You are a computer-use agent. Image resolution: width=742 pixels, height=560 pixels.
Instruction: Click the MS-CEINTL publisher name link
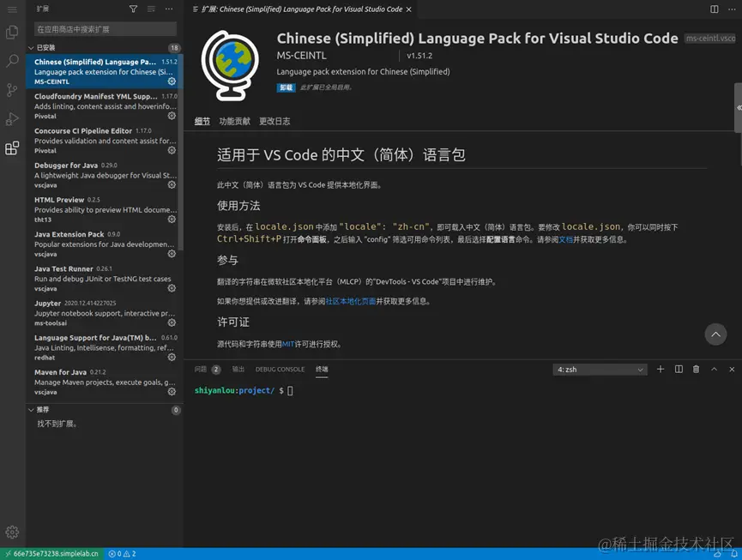point(301,56)
